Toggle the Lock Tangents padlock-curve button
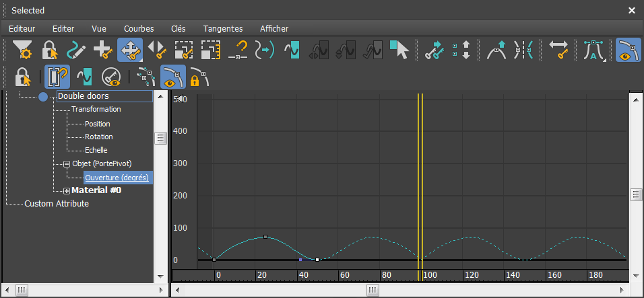Screen dimensions: 644x298 click(x=199, y=77)
